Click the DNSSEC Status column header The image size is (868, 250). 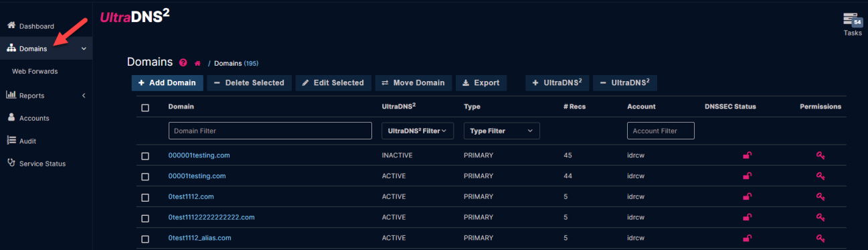point(730,107)
